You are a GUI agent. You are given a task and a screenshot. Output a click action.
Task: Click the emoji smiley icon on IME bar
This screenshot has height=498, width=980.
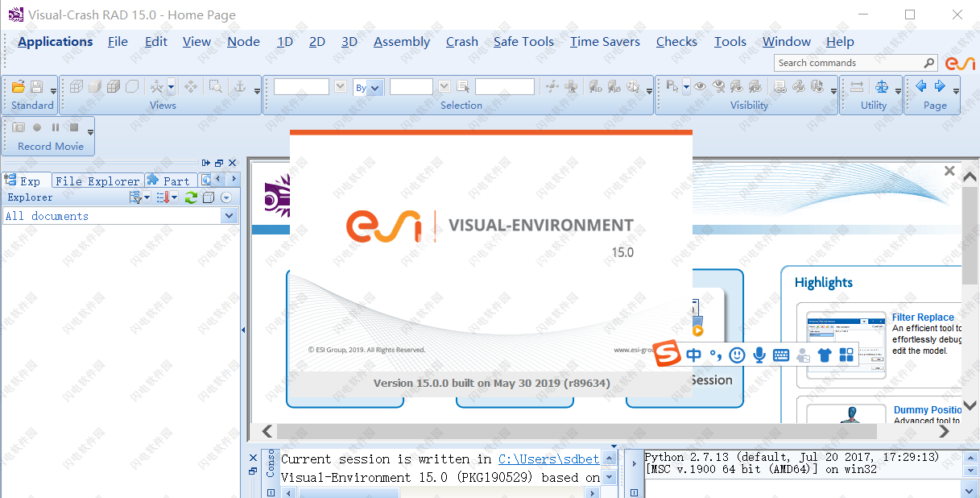[737, 355]
